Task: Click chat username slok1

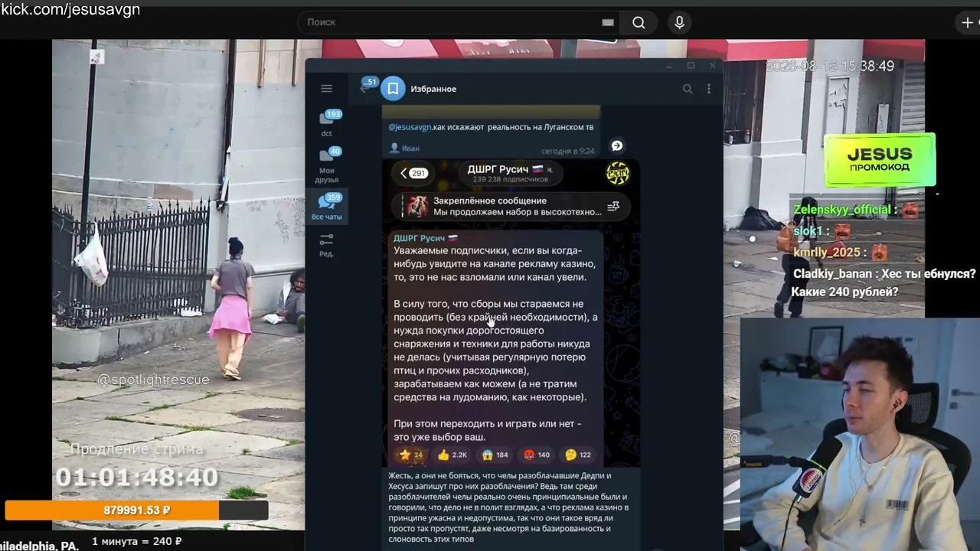Action: pos(808,230)
